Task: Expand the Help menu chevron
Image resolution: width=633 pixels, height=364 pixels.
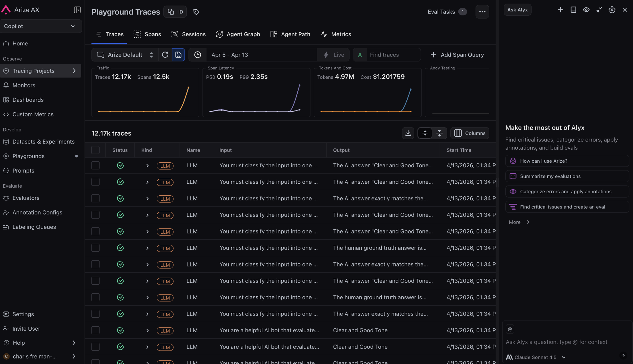Action: 74,343
